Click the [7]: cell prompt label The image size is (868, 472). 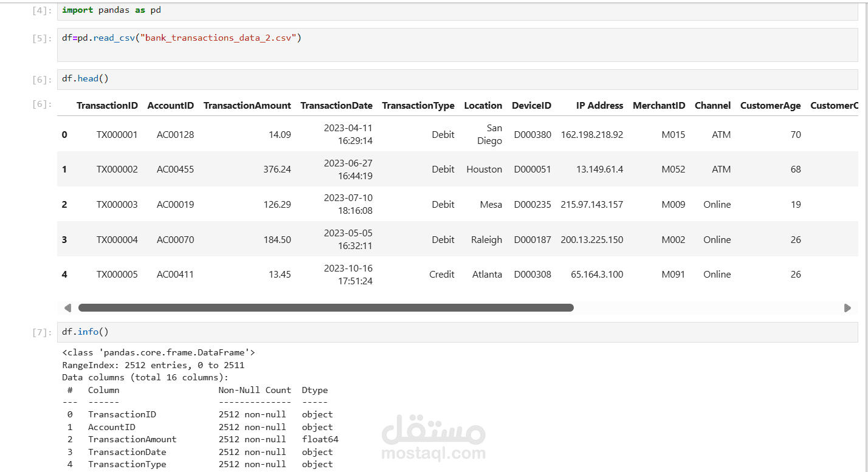[42, 332]
